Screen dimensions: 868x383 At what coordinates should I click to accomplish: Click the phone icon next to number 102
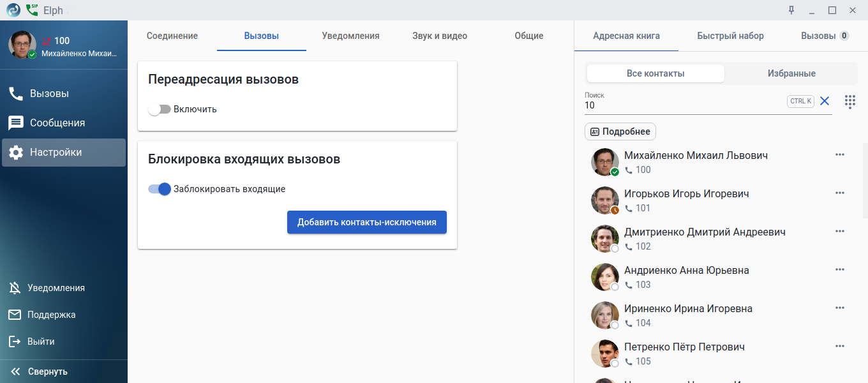[629, 247]
